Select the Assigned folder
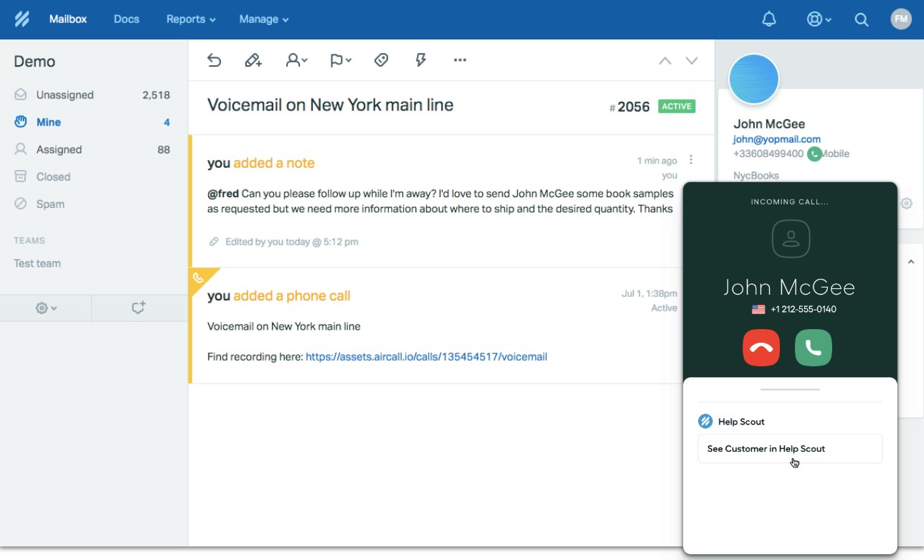The width and height of the screenshot is (924, 560). 93,149
